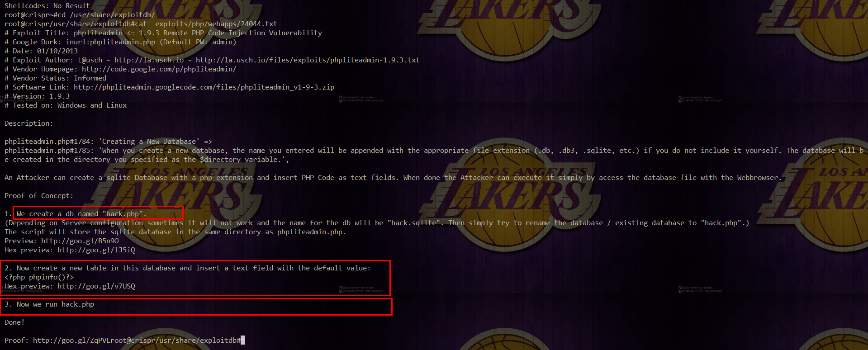The width and height of the screenshot is (868, 350).
Task: Click 'We create a db named "hack.php"' line
Action: pos(81,214)
